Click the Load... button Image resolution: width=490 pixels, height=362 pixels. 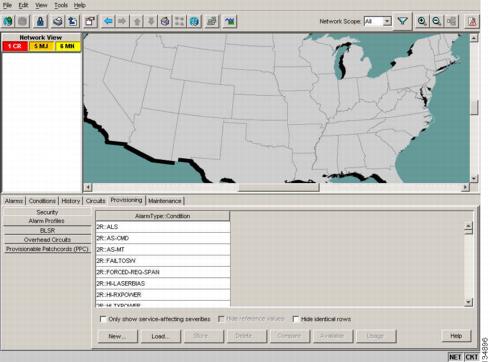point(161,336)
